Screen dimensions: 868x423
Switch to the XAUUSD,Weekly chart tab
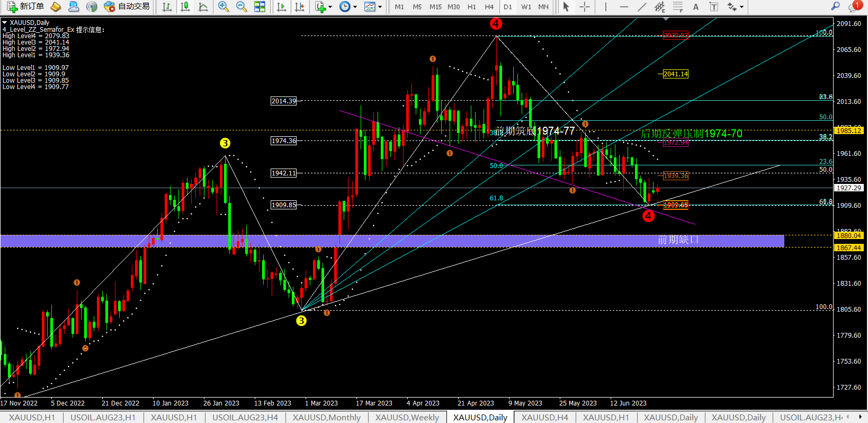coord(407,418)
